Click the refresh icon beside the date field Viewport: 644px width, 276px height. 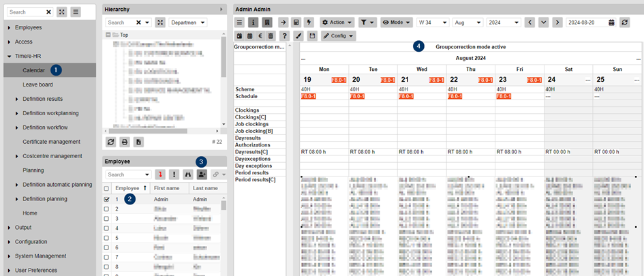pos(624,22)
